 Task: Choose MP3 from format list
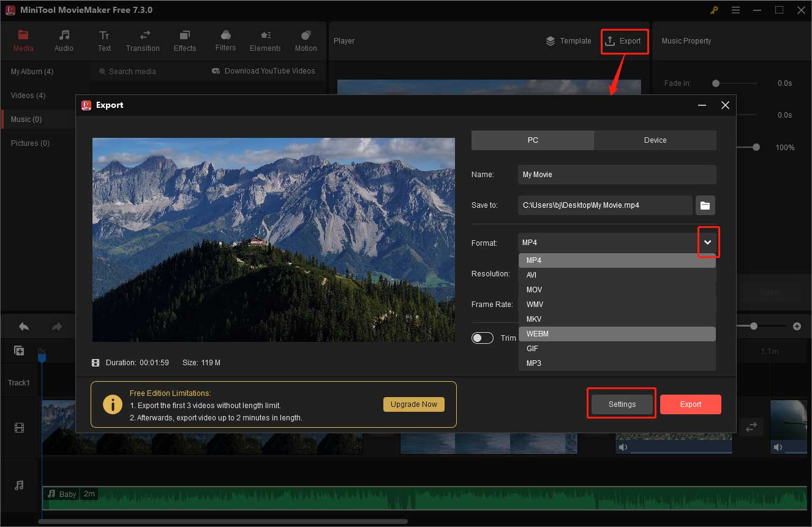pyautogui.click(x=617, y=363)
